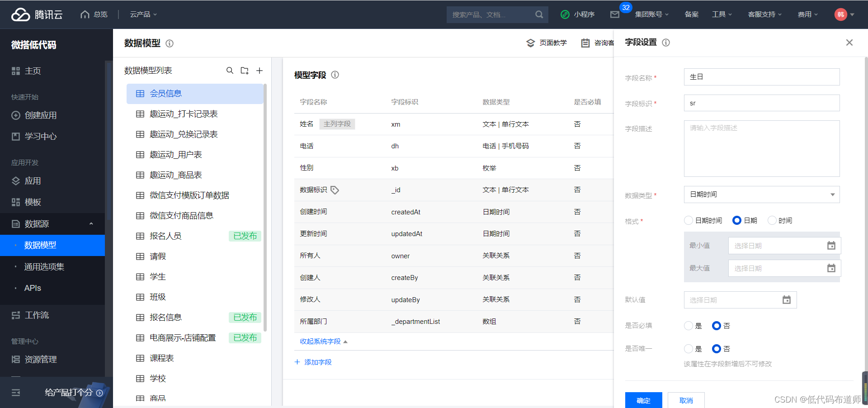
Task: Expand the 工具 menu
Action: tap(722, 14)
